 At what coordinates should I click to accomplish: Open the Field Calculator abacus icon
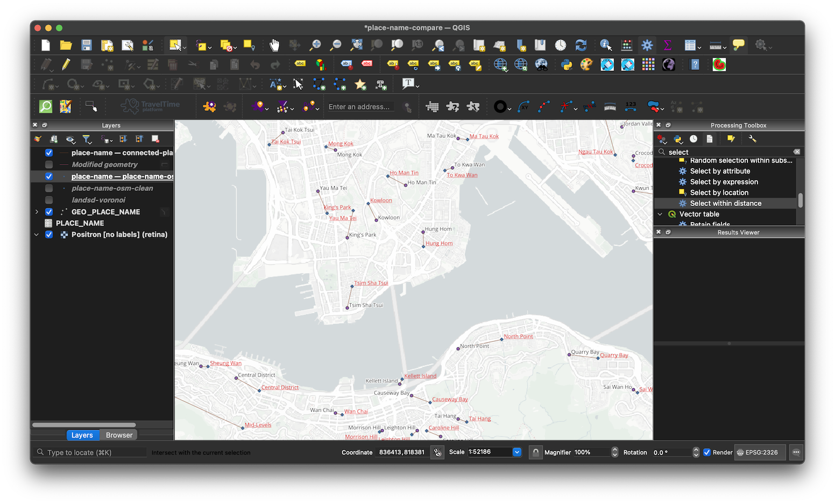coord(627,45)
